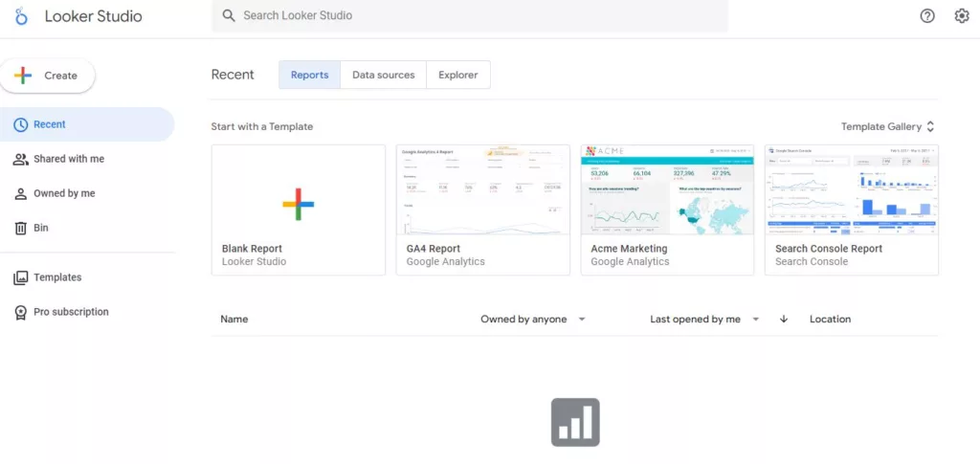The height and width of the screenshot is (464, 980).
Task: Click the gallery icon for Templates
Action: point(21,277)
